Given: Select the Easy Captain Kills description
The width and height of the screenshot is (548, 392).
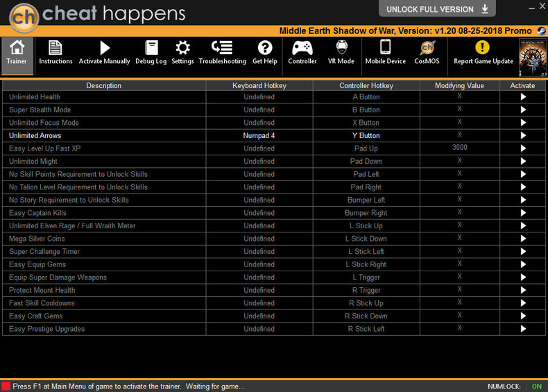Looking at the screenshot, I should pos(37,213).
